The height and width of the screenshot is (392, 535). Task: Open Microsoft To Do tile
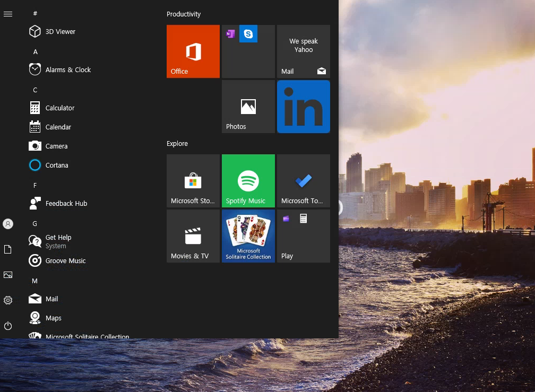click(304, 181)
